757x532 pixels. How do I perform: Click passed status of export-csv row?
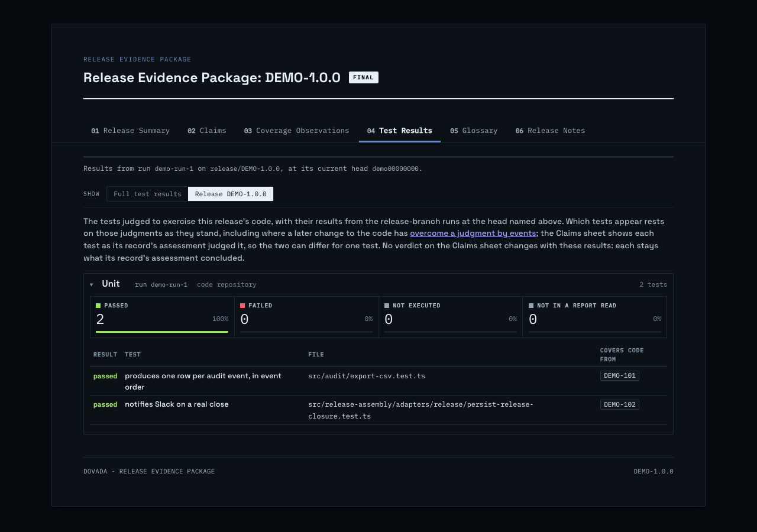click(x=105, y=376)
